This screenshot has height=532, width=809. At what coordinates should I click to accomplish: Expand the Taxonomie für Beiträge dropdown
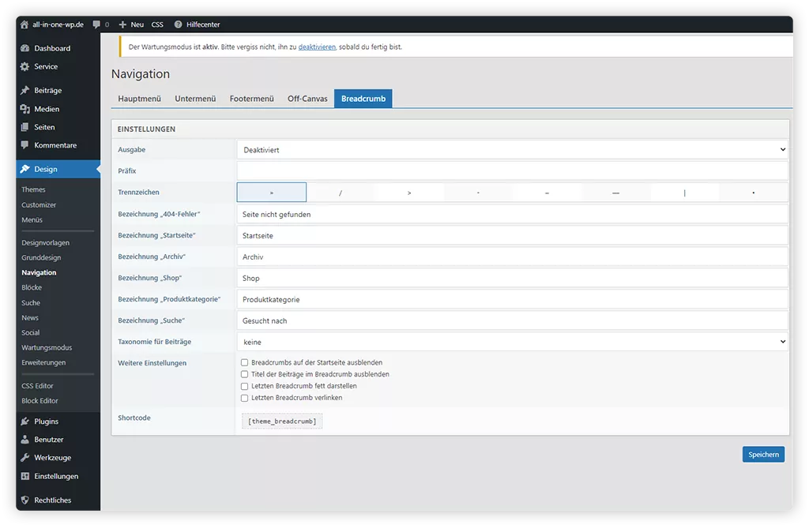pyautogui.click(x=512, y=342)
